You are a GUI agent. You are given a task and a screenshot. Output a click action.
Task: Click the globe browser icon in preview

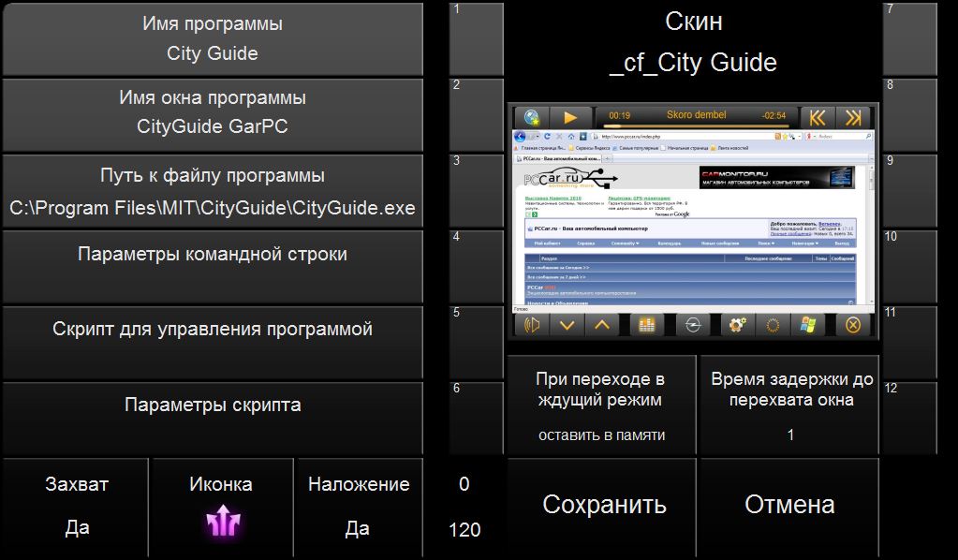[x=533, y=117]
